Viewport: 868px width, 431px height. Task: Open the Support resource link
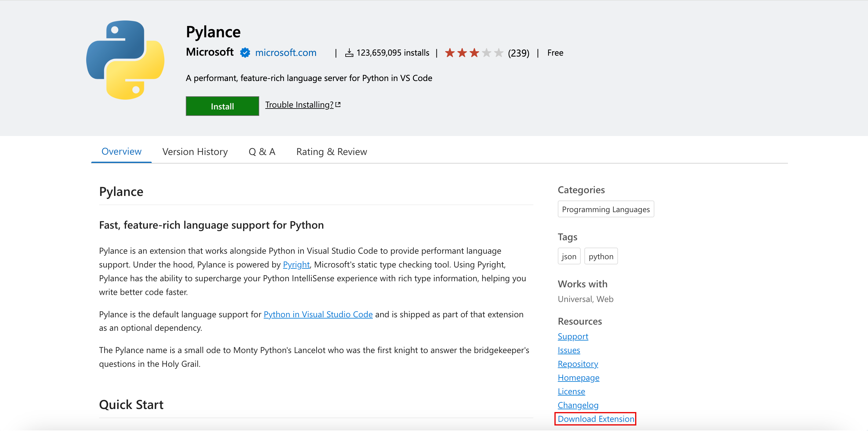[573, 337]
